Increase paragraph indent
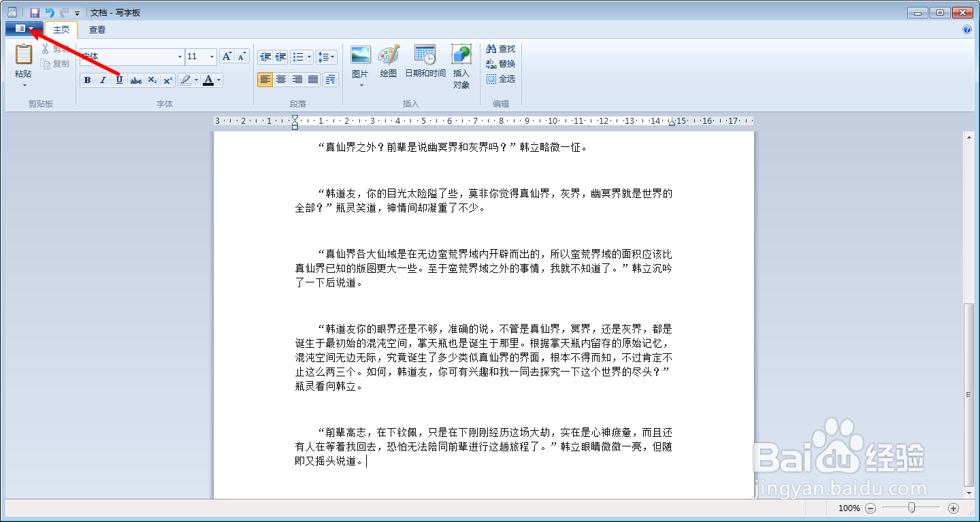The height and width of the screenshot is (522, 980). point(280,57)
